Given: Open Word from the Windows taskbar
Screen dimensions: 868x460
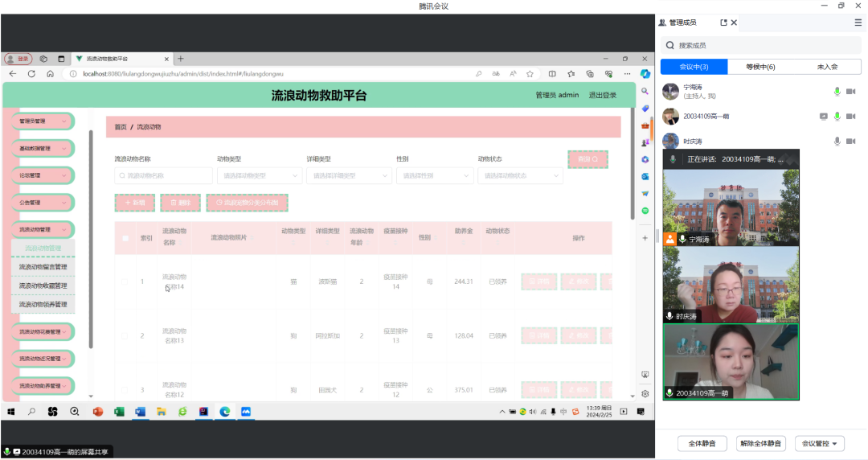Looking at the screenshot, I should [x=139, y=412].
